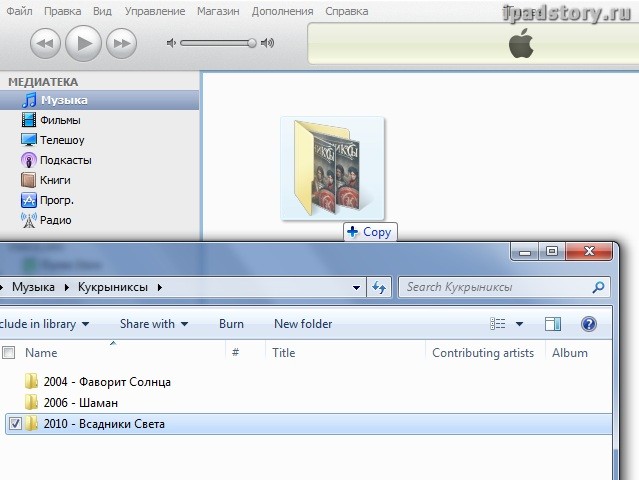The height and width of the screenshot is (480, 639).
Task: Open the Правка menu
Action: point(62,11)
